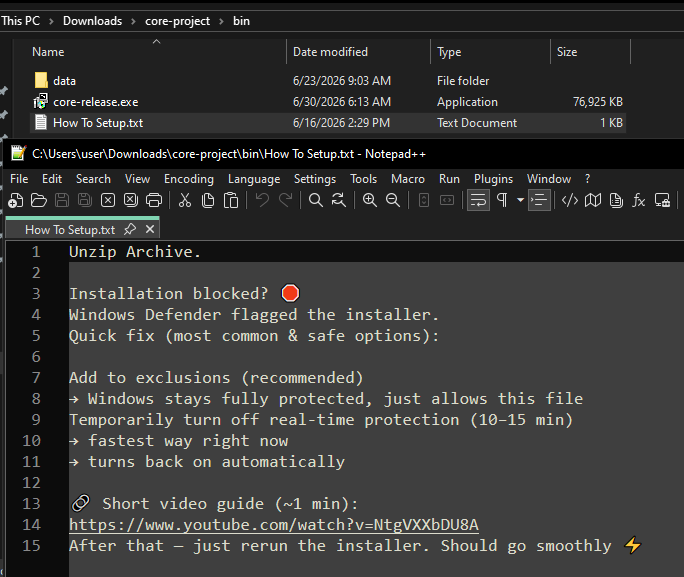Open the Document List icon
The height and width of the screenshot is (577, 684).
pos(616,200)
